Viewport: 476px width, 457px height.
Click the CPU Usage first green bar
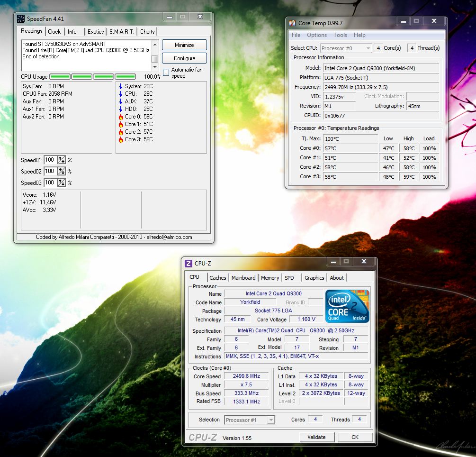pyautogui.click(x=60, y=77)
